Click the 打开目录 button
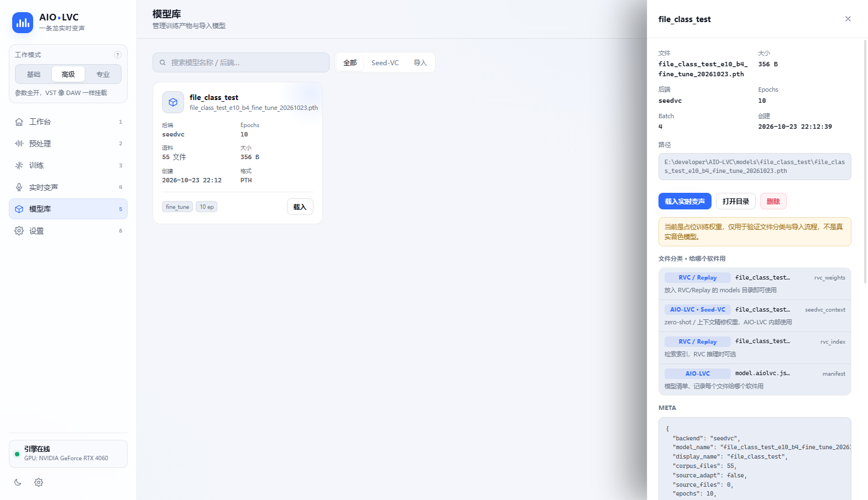This screenshot has height=500, width=868. [735, 201]
